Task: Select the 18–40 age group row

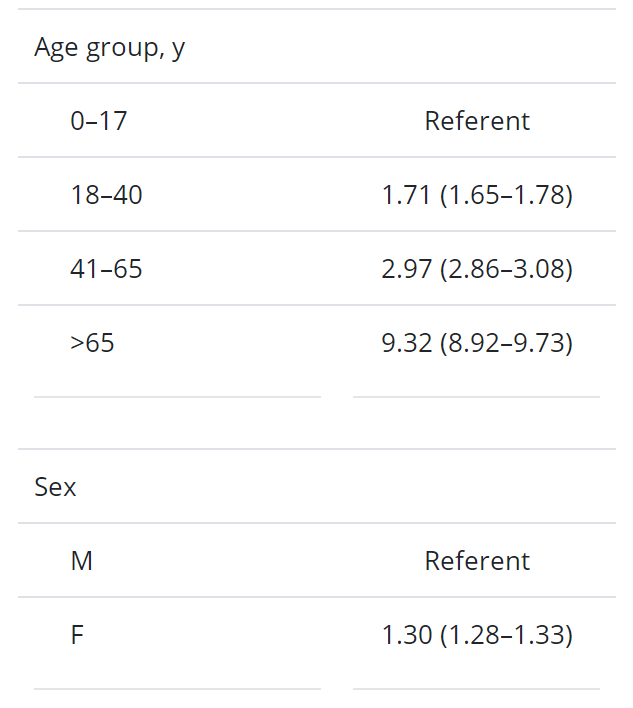Action: [106, 195]
